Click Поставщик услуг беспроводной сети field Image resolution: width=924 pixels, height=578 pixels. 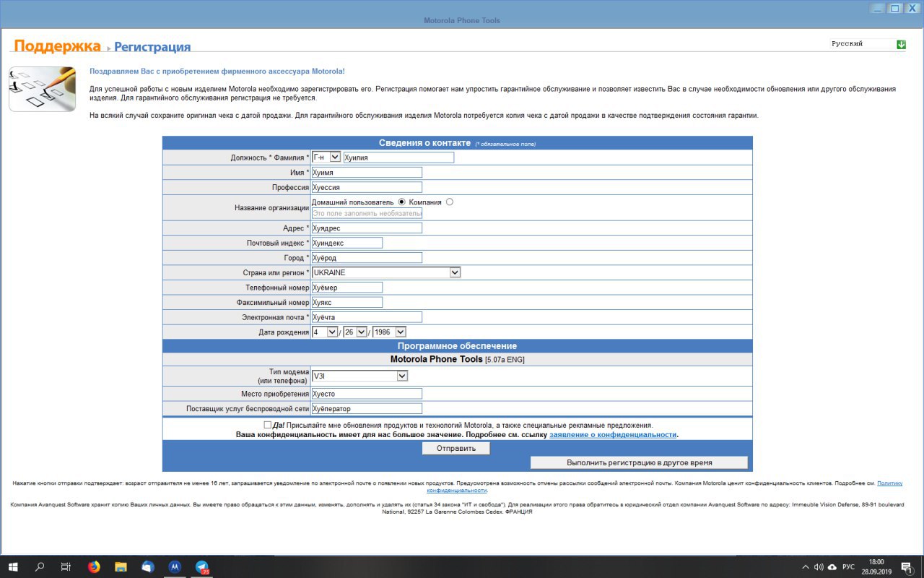coord(367,409)
